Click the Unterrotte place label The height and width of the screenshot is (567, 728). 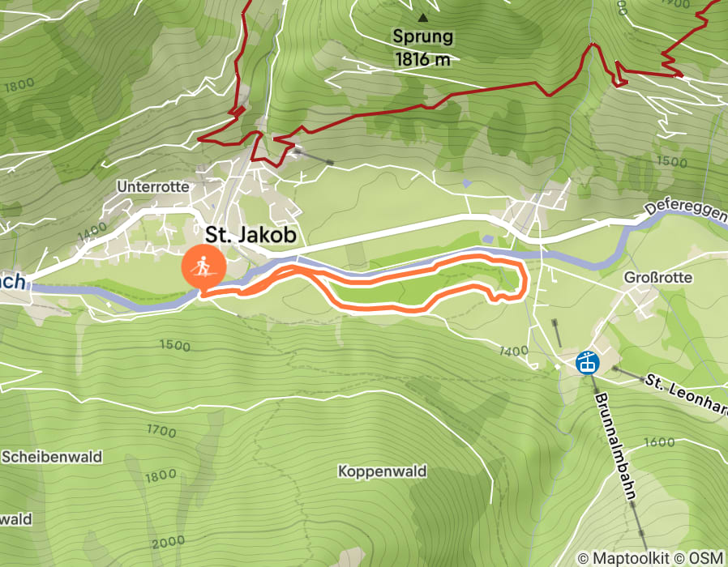[x=153, y=187]
